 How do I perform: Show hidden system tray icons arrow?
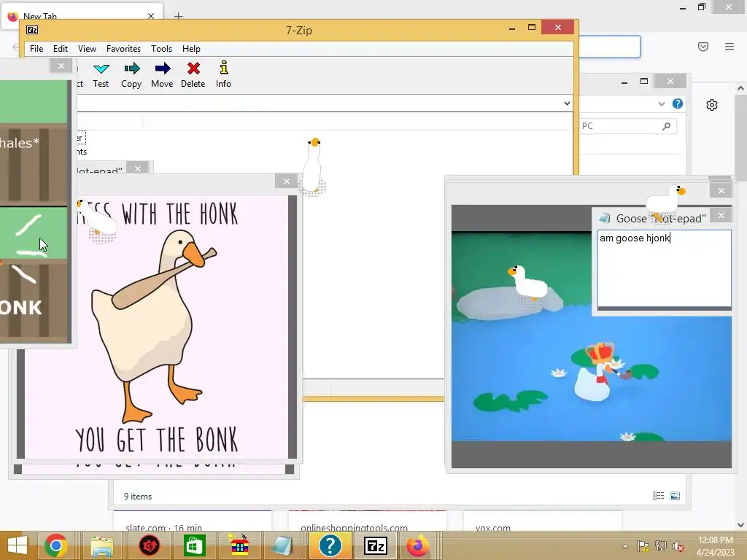[625, 546]
